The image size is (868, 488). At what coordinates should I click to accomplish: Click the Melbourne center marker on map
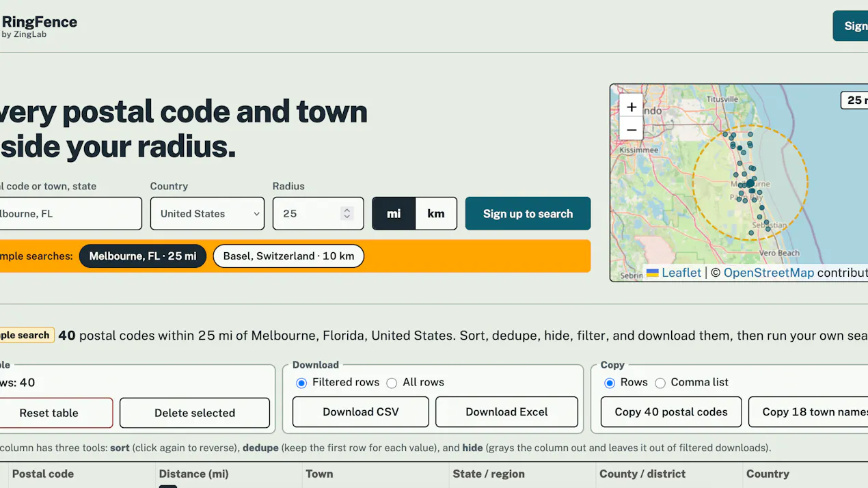click(750, 183)
